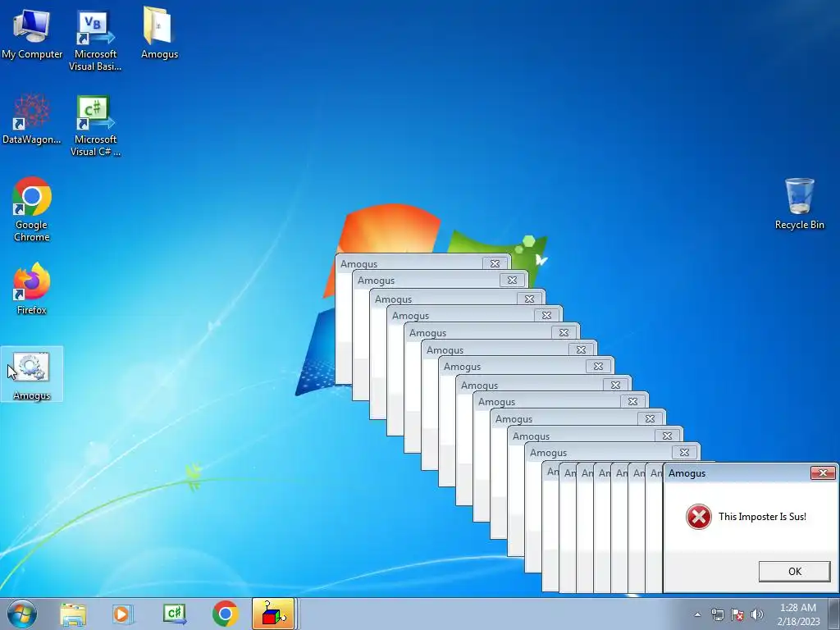Click the 'This Imposter Is Sus!' message text
The height and width of the screenshot is (630, 840).
(x=762, y=517)
